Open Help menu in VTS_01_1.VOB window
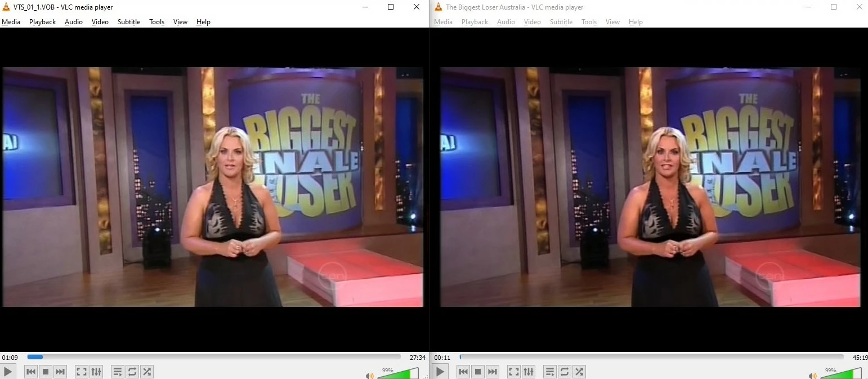This screenshot has width=868, height=379. [x=203, y=22]
